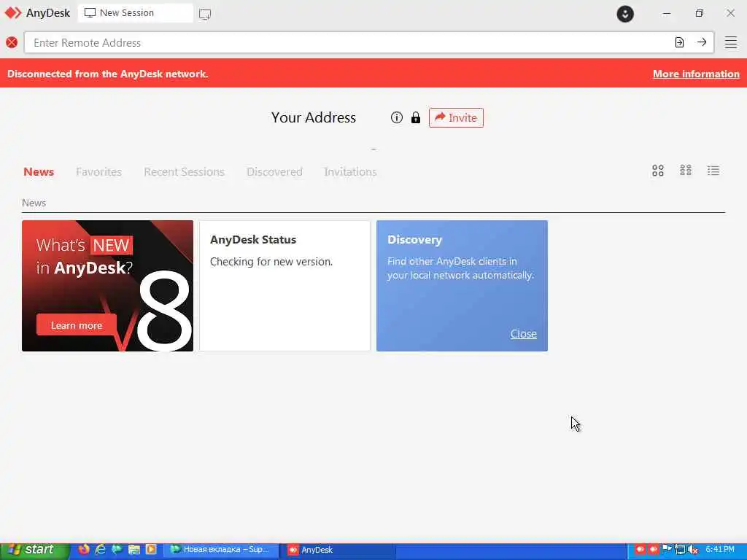The width and height of the screenshot is (747, 560).
Task: Click the Discovery card title
Action: point(414,239)
